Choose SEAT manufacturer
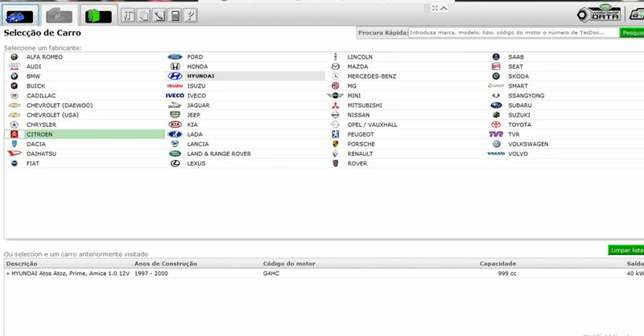Viewport: 644px width, 336px height. point(516,67)
